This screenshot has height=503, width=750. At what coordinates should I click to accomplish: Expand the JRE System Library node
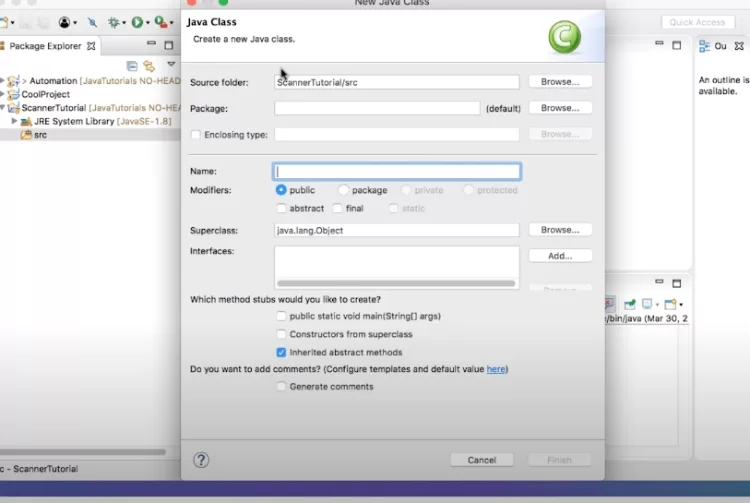[14, 121]
